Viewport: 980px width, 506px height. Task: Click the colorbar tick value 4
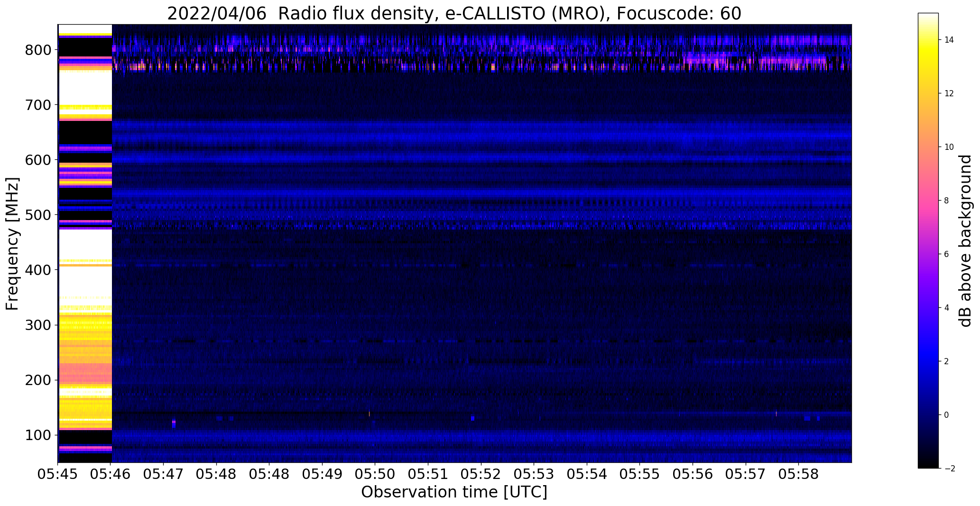947,308
